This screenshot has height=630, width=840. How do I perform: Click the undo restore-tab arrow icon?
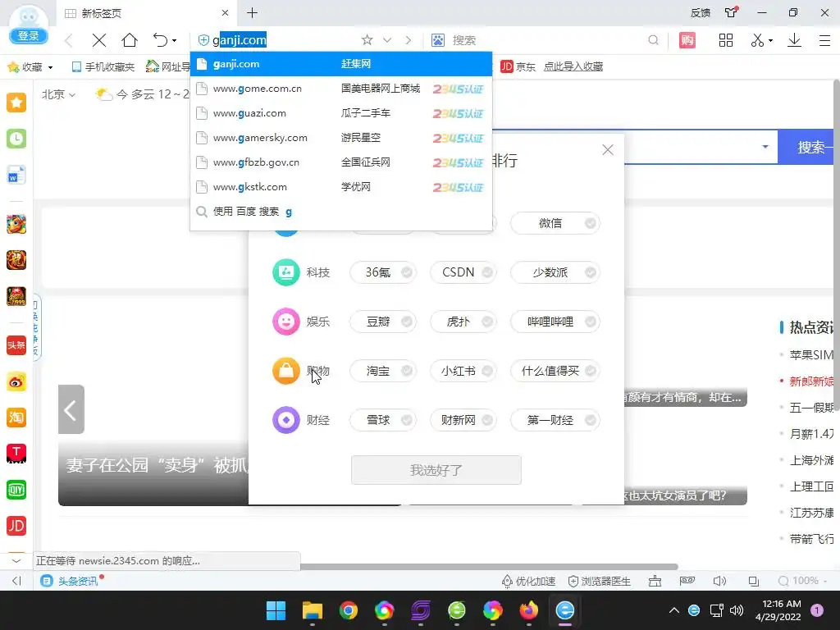(160, 40)
